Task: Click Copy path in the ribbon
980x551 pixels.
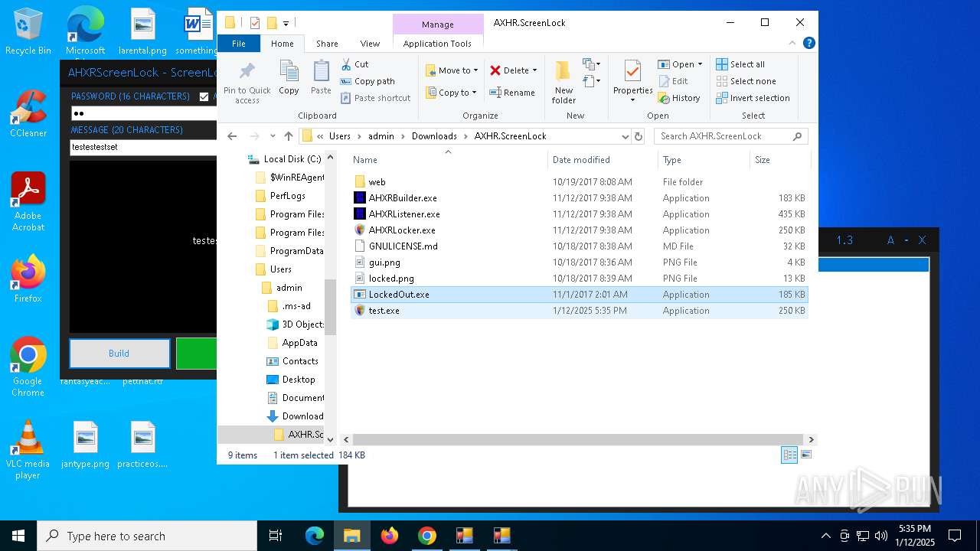Action: (x=367, y=81)
